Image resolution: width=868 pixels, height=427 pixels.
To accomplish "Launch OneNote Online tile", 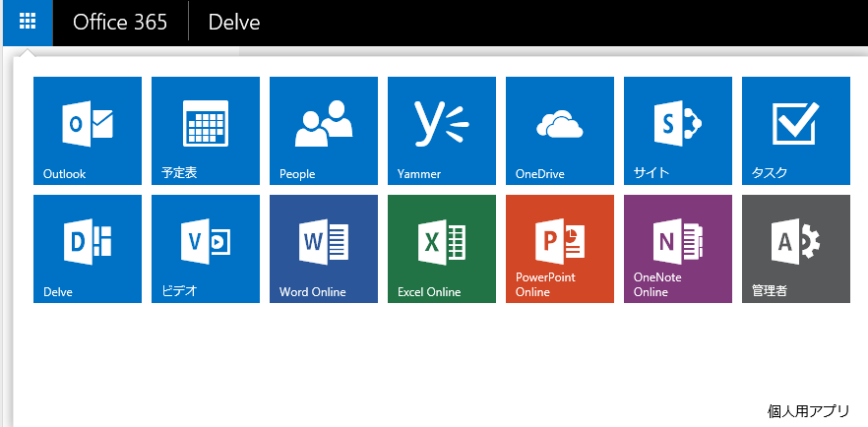I will [x=678, y=249].
